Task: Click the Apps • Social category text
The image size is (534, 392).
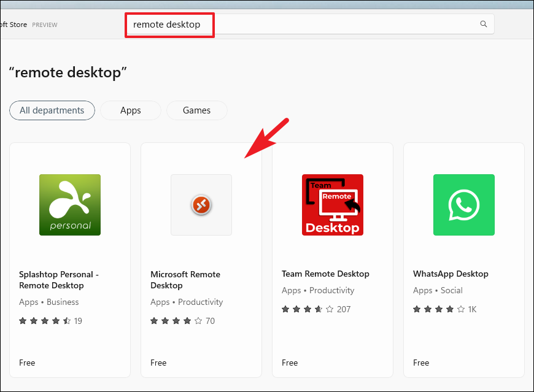Action: 438,291
